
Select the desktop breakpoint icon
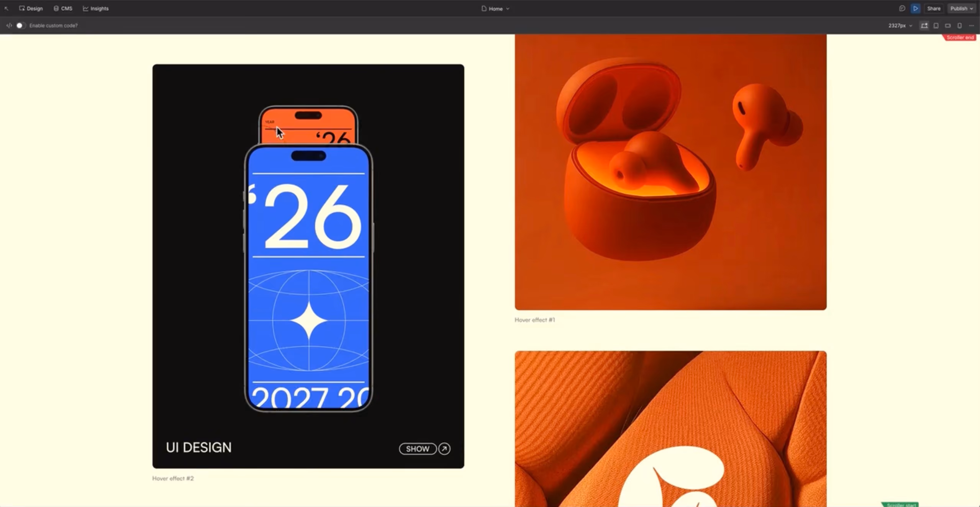tap(924, 26)
